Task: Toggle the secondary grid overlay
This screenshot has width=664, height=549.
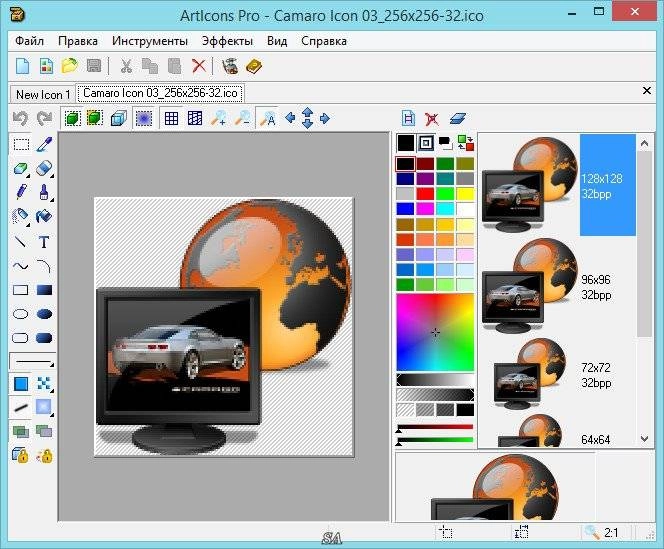Action: (x=195, y=119)
